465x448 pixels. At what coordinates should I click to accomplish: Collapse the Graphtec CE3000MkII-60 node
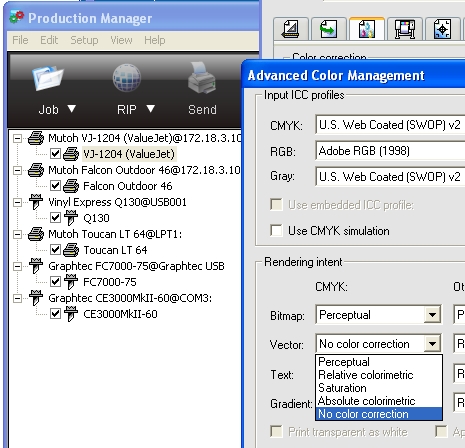pyautogui.click(x=17, y=298)
